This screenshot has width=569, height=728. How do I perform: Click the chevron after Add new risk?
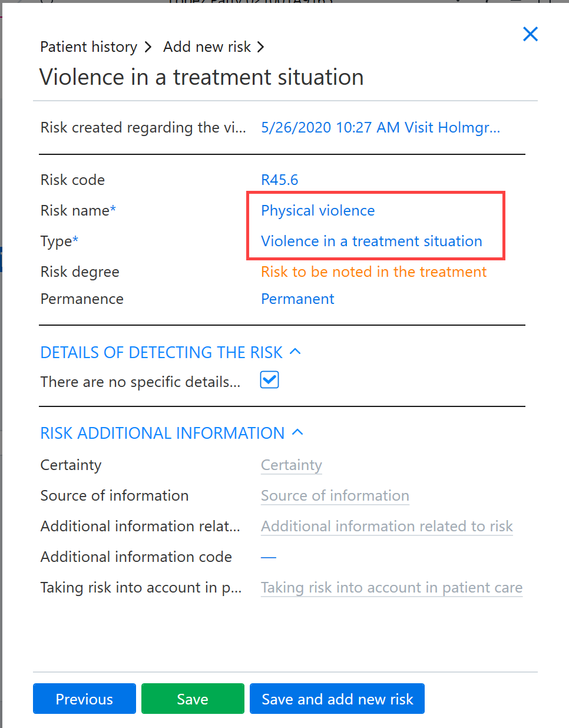click(x=260, y=47)
